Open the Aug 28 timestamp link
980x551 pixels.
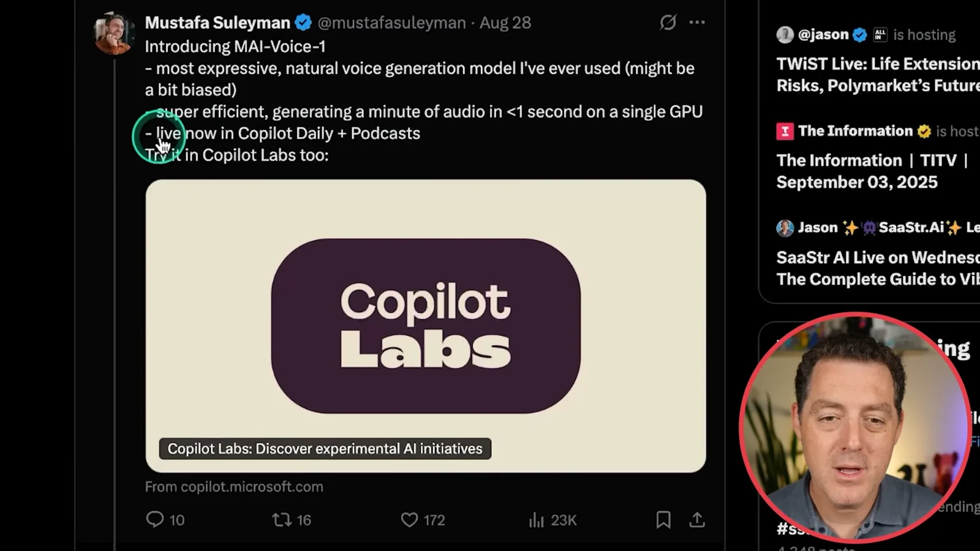tap(505, 23)
